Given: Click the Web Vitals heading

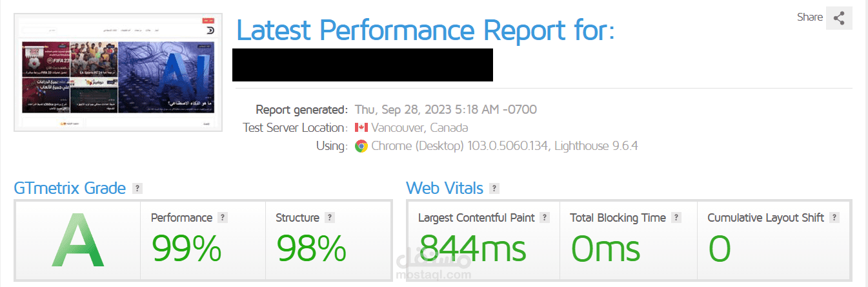Looking at the screenshot, I should 444,188.
